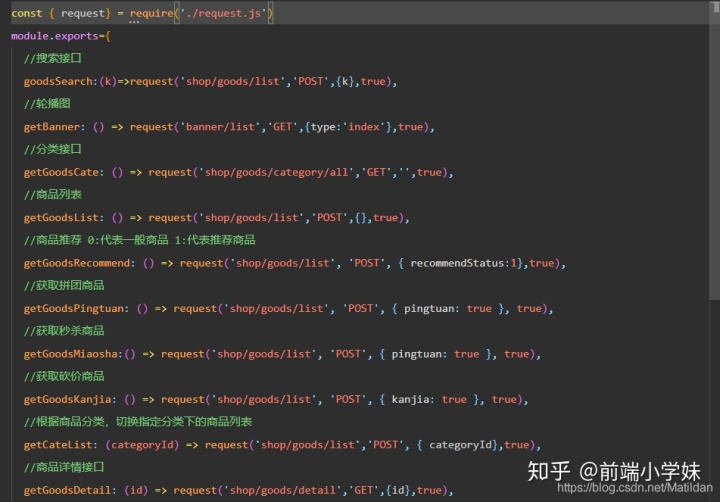This screenshot has width=720, height=502.
Task: Click the comment '//商品详情接口'
Action: [64, 468]
